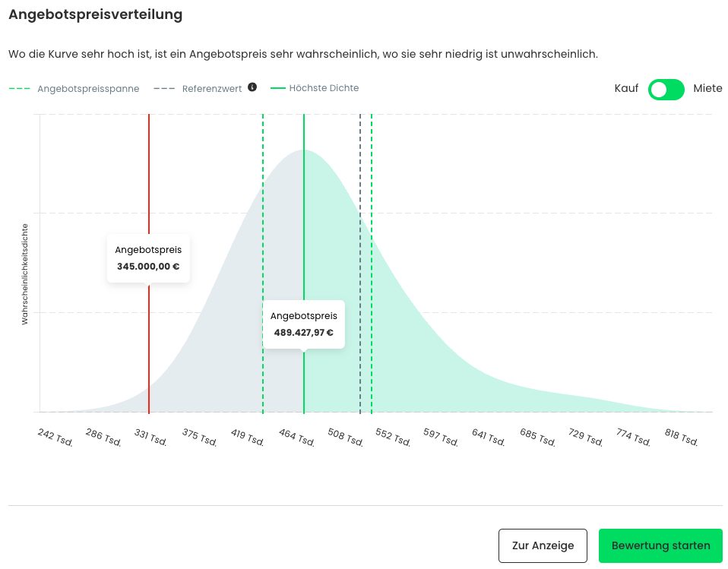Click the 508 Tsd. axis label
The height and width of the screenshot is (569, 728).
click(x=345, y=438)
